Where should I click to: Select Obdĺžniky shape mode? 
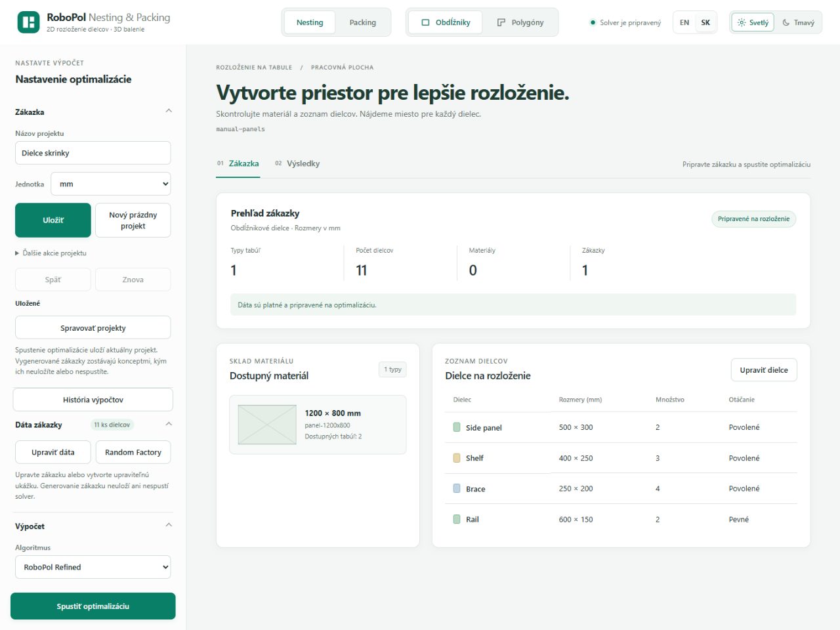coord(446,22)
